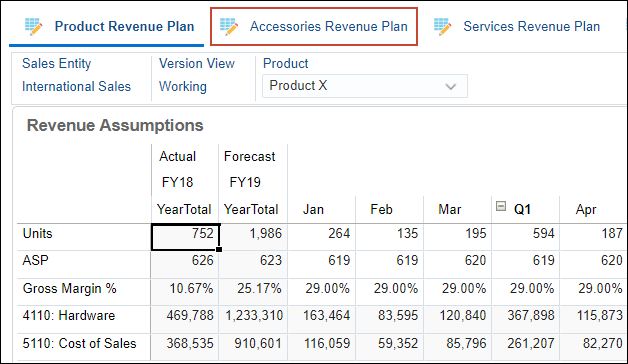
Task: Click the Gross Margin % row header
Action: tap(84, 292)
